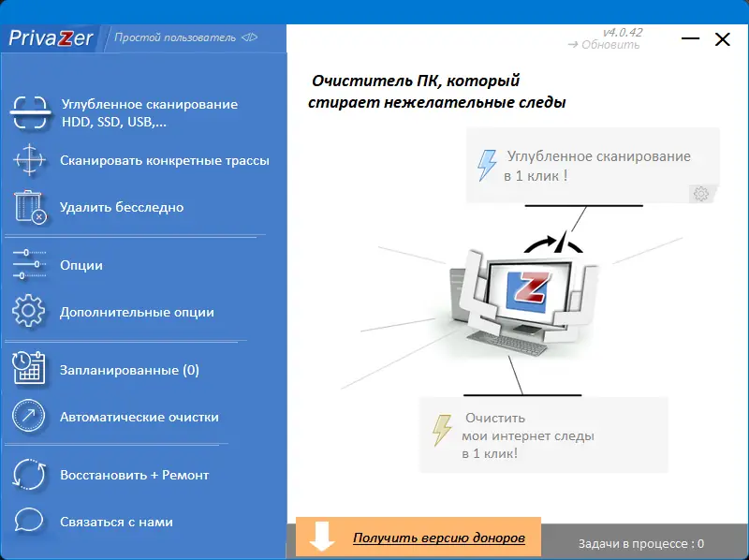Click the PrivaZer logo
749x560 pixels.
[51, 38]
